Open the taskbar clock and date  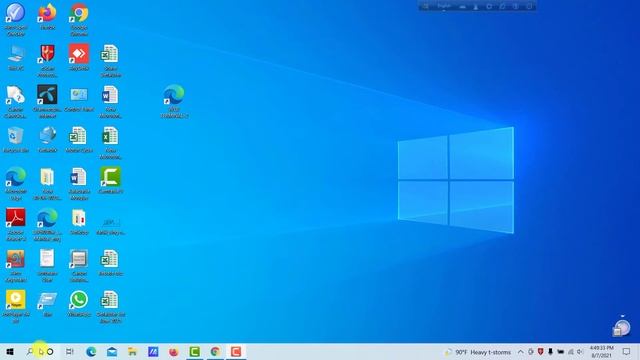(x=601, y=351)
